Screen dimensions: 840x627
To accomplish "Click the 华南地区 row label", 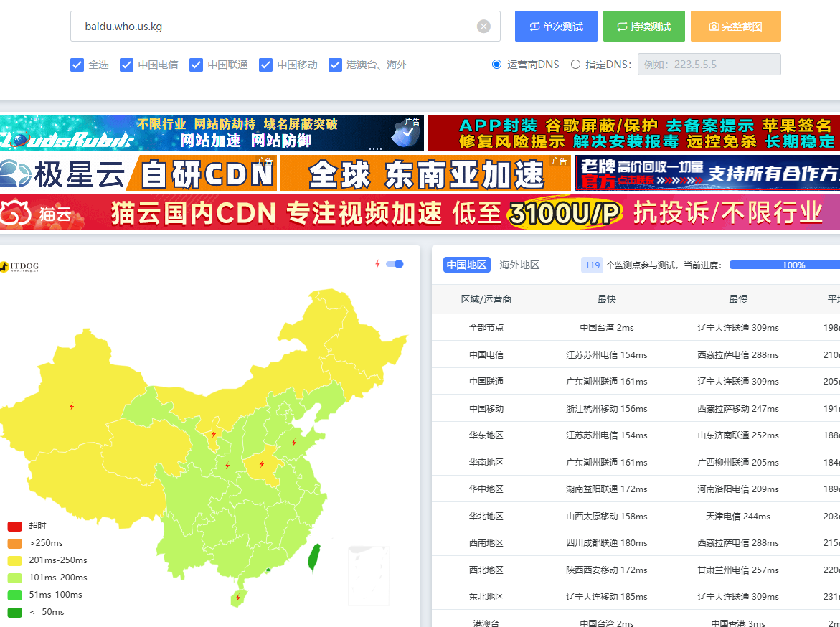I will point(486,462).
